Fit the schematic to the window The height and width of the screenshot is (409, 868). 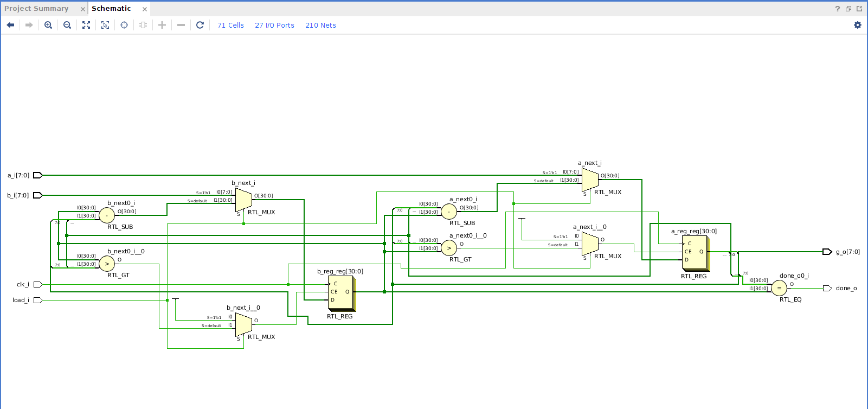[86, 25]
